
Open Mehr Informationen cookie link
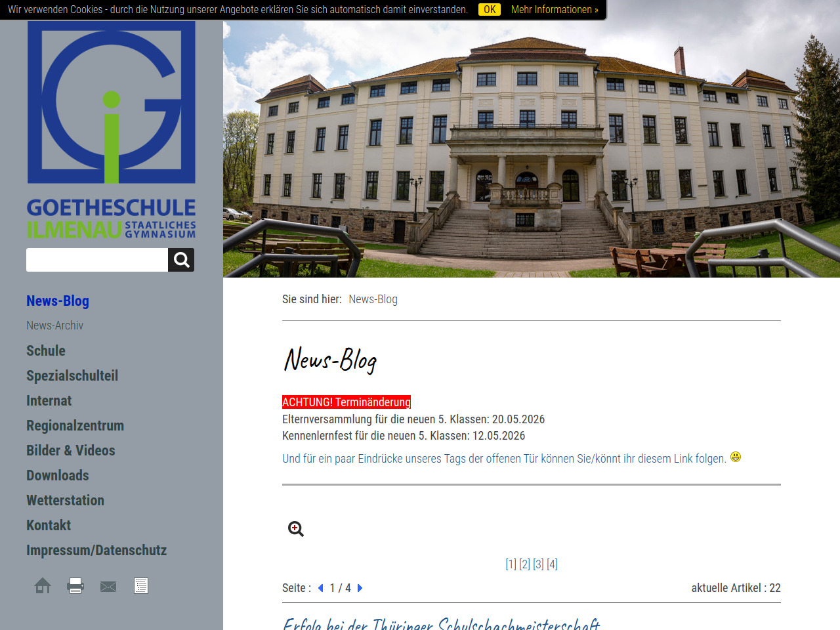555,9
